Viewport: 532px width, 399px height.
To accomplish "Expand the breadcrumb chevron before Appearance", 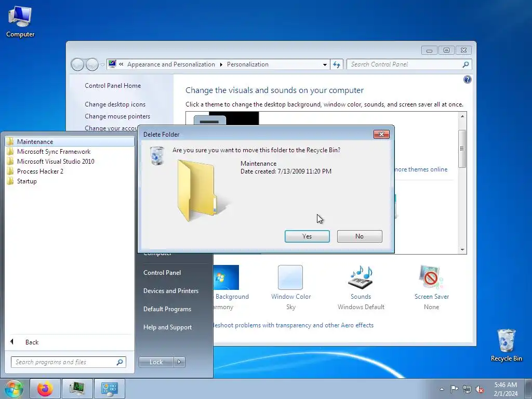I will point(121,64).
